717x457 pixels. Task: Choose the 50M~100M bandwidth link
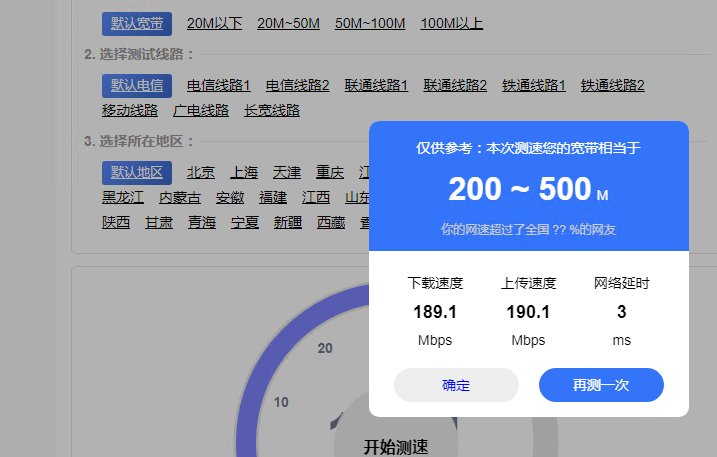pyautogui.click(x=370, y=23)
